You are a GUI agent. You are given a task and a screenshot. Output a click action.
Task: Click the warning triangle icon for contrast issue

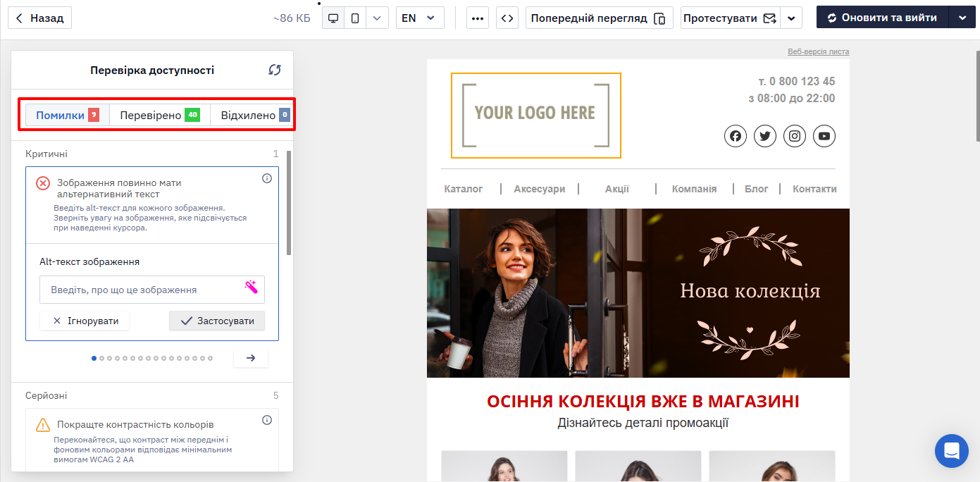(x=43, y=425)
